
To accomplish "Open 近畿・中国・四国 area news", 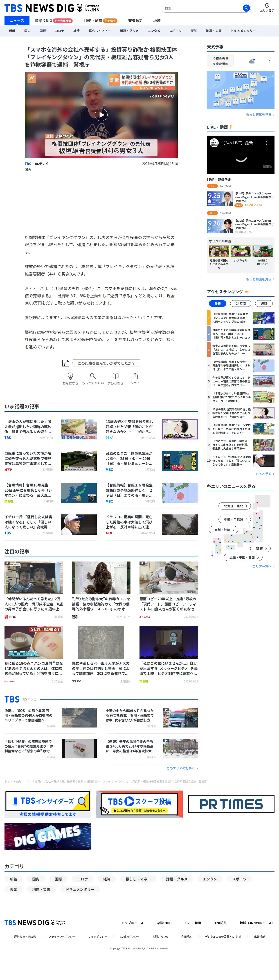I will pos(243,557).
